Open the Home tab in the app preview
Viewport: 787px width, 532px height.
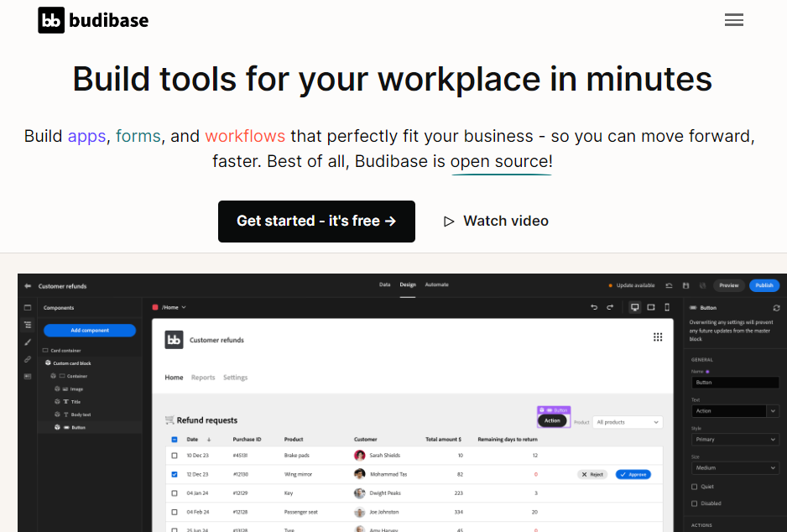174,378
